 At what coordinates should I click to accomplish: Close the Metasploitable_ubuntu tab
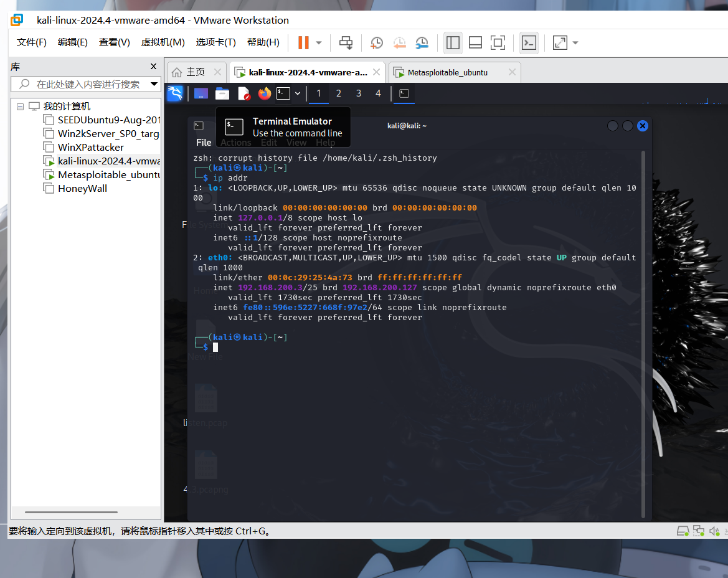[x=512, y=72]
